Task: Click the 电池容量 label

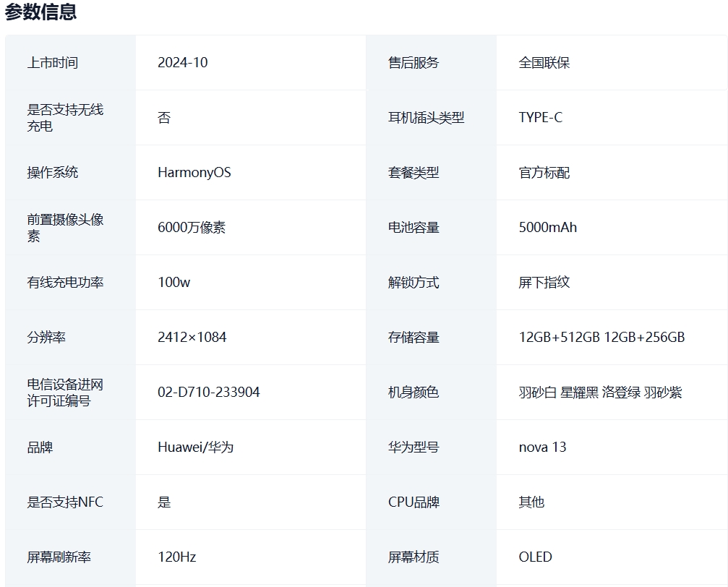Action: tap(414, 228)
